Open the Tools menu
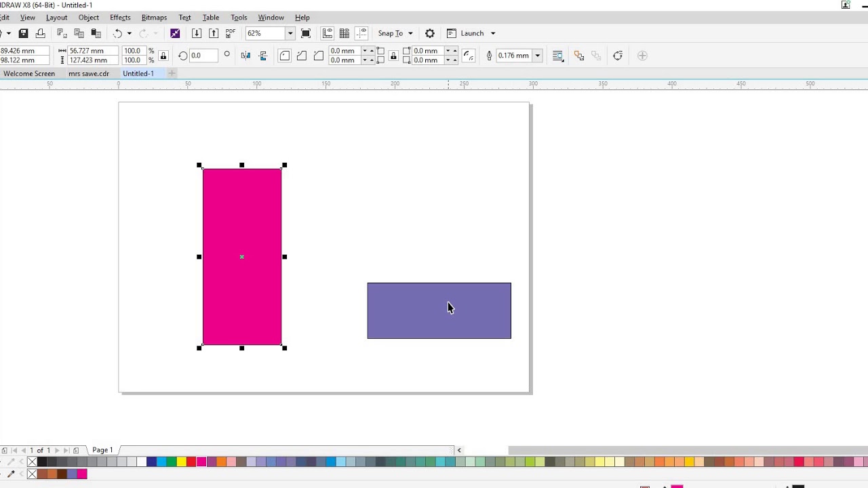 tap(239, 17)
